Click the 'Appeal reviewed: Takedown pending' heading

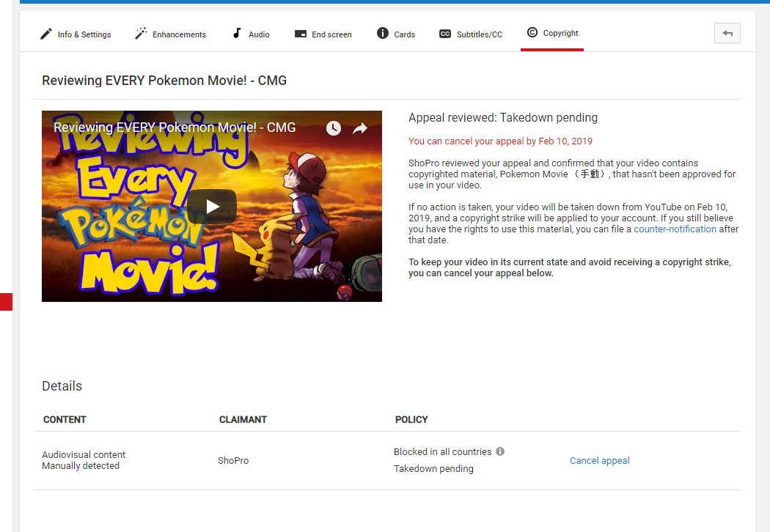503,118
